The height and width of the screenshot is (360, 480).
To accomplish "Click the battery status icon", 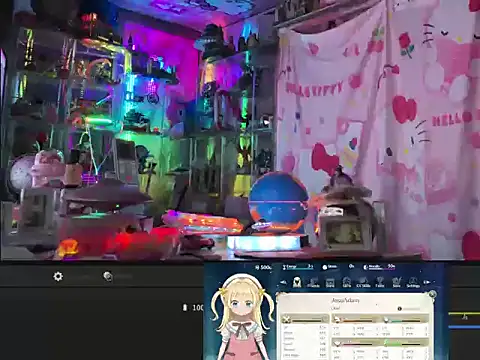I will pos(185,307).
